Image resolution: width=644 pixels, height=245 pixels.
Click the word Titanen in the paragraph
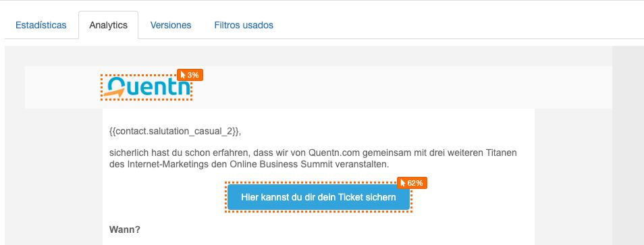501,153
